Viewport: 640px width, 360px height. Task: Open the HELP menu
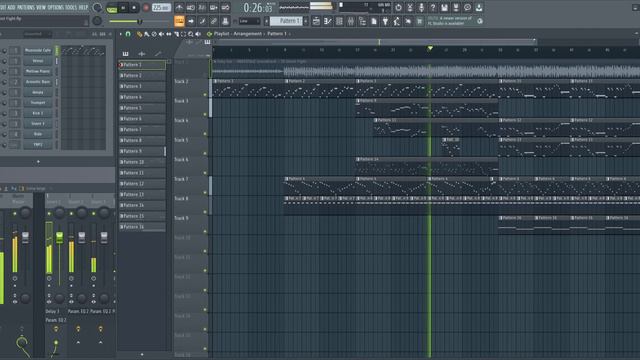[x=83, y=7]
